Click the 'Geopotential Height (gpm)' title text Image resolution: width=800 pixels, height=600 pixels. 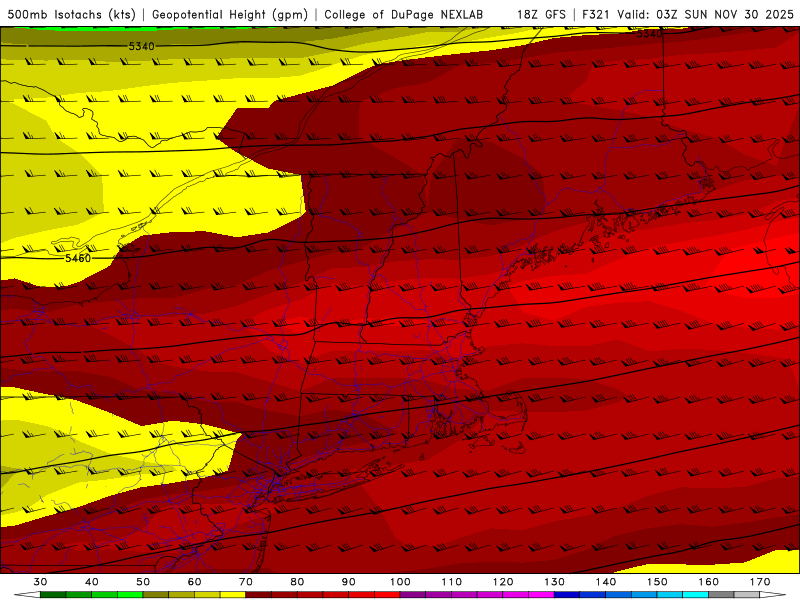pyautogui.click(x=230, y=14)
